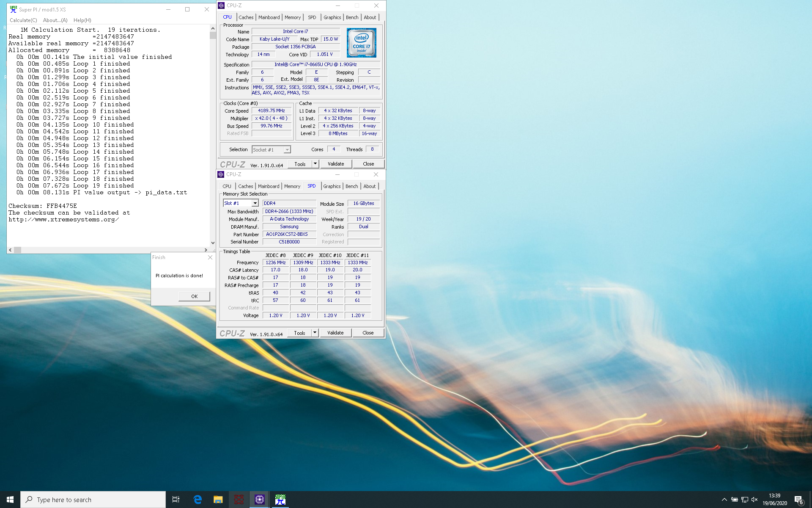Click Super PI vertical scrollbar down arrow
812x508 pixels.
213,243
